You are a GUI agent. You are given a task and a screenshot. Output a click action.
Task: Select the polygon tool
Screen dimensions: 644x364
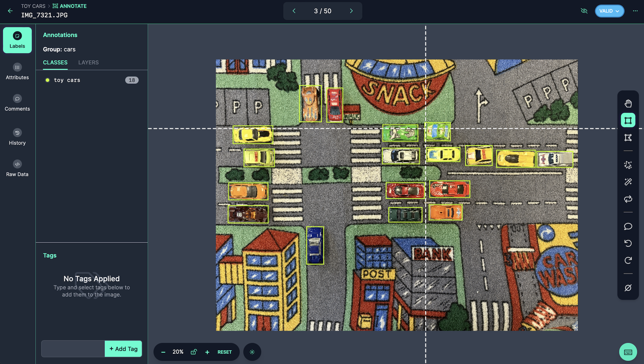[x=628, y=138]
